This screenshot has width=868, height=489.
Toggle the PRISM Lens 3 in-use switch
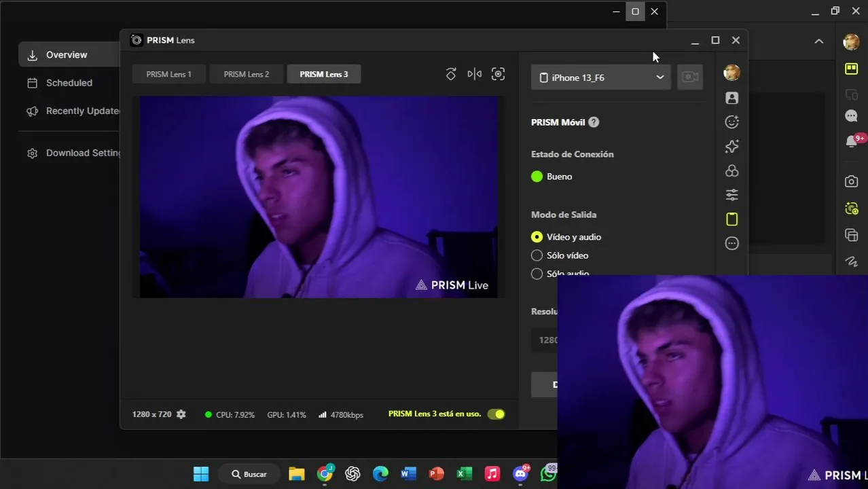click(496, 414)
